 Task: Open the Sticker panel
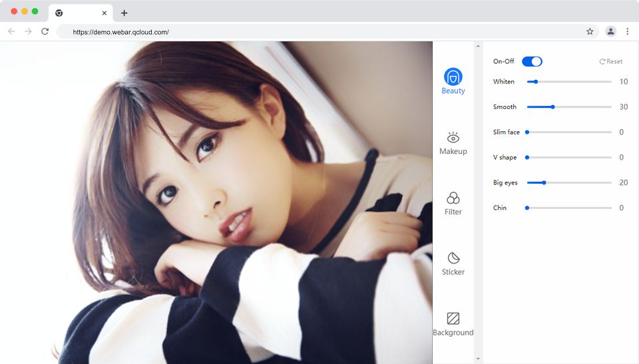(453, 258)
